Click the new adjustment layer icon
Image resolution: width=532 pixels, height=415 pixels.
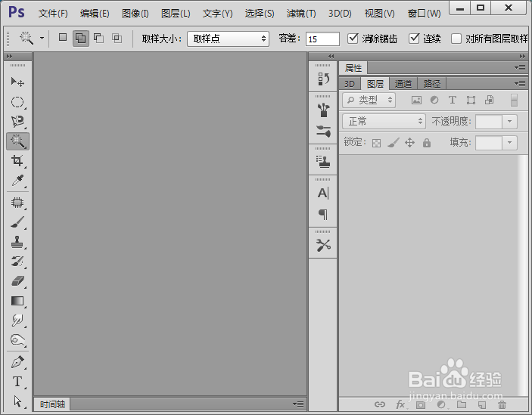click(441, 404)
